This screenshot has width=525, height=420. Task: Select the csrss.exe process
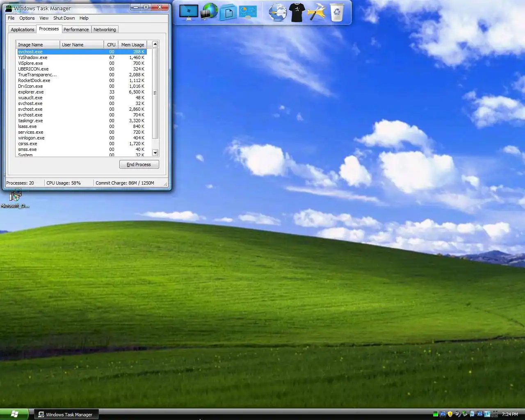[82, 144]
